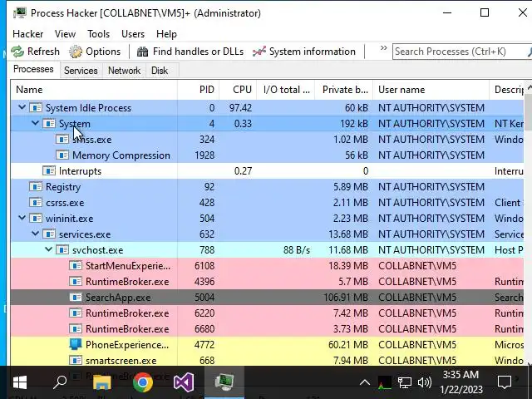Open the Windows Start button

pos(20,382)
